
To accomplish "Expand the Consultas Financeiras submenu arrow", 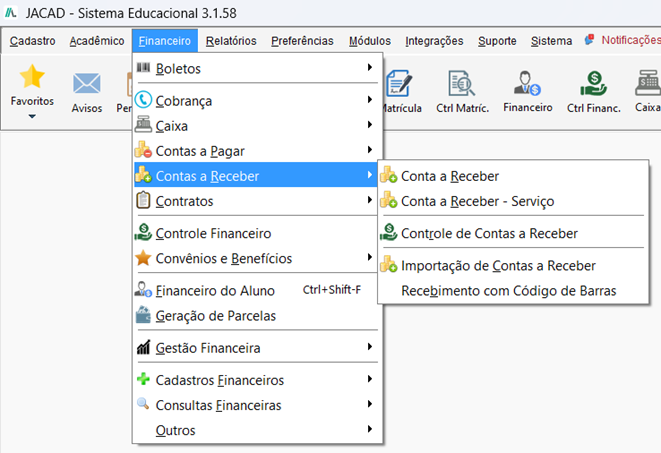I will (370, 404).
